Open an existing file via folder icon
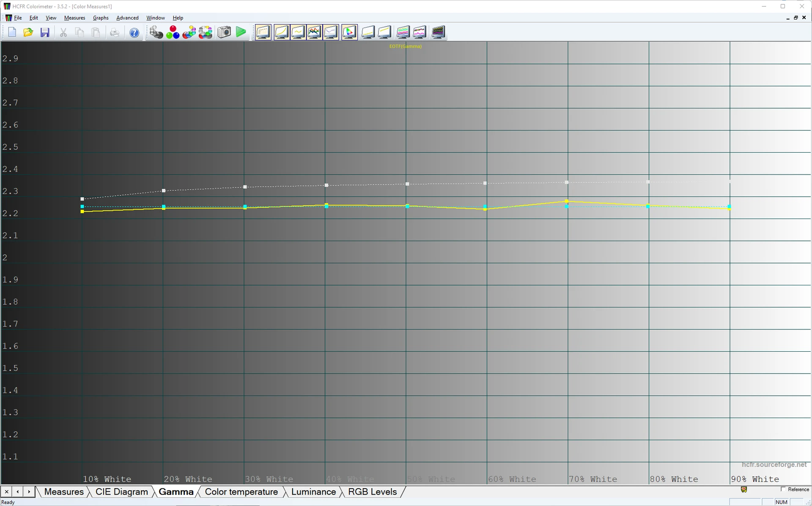This screenshot has height=506, width=812. click(28, 33)
